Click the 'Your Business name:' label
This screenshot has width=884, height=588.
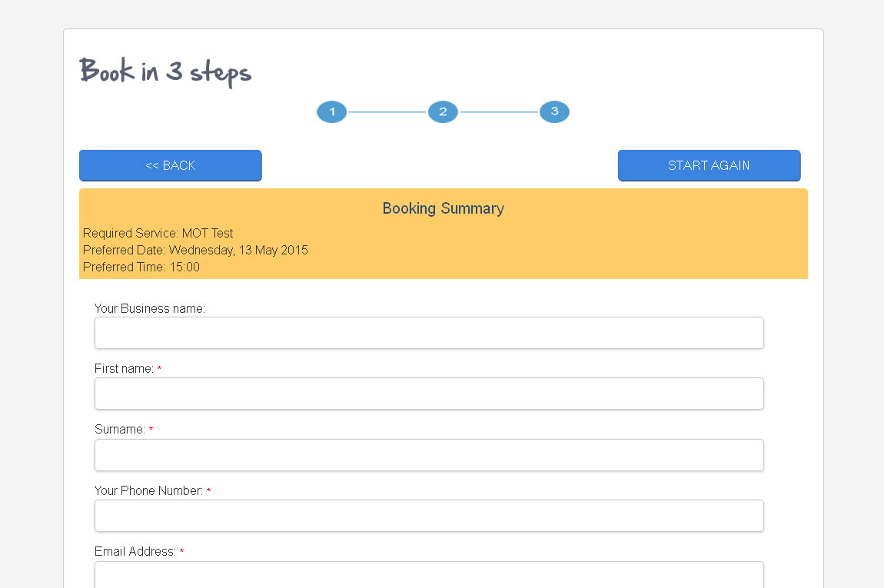tap(149, 308)
